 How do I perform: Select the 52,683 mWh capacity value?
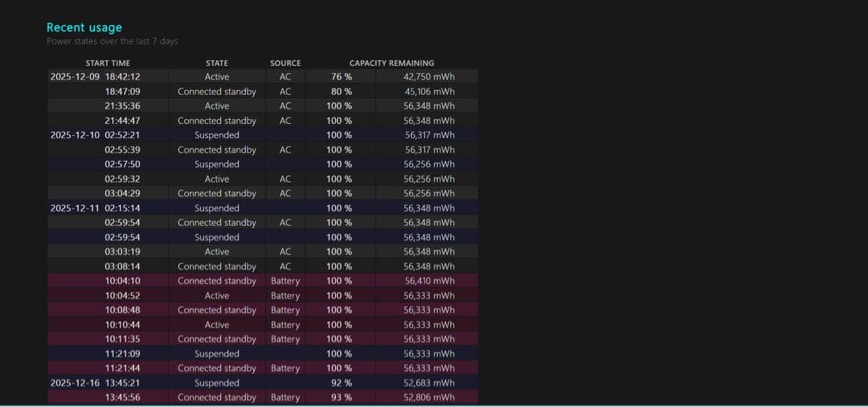pos(428,383)
